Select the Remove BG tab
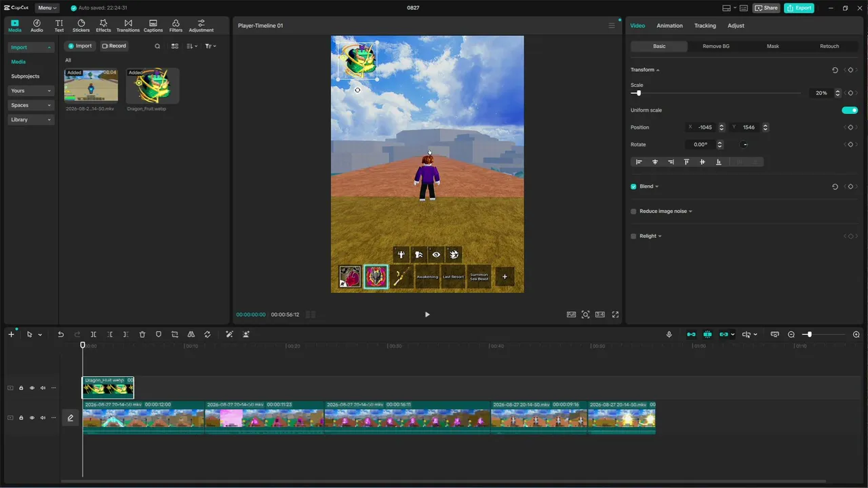 point(716,46)
